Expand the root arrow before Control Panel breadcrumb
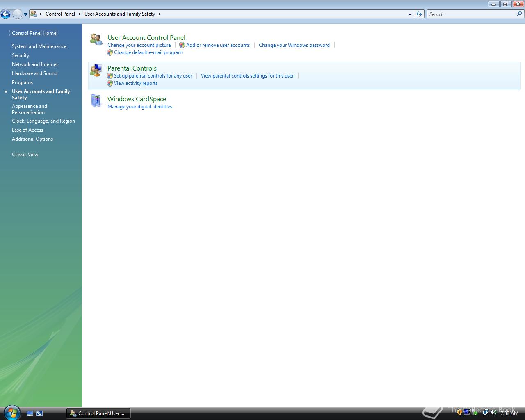525x420 pixels. pos(41,14)
